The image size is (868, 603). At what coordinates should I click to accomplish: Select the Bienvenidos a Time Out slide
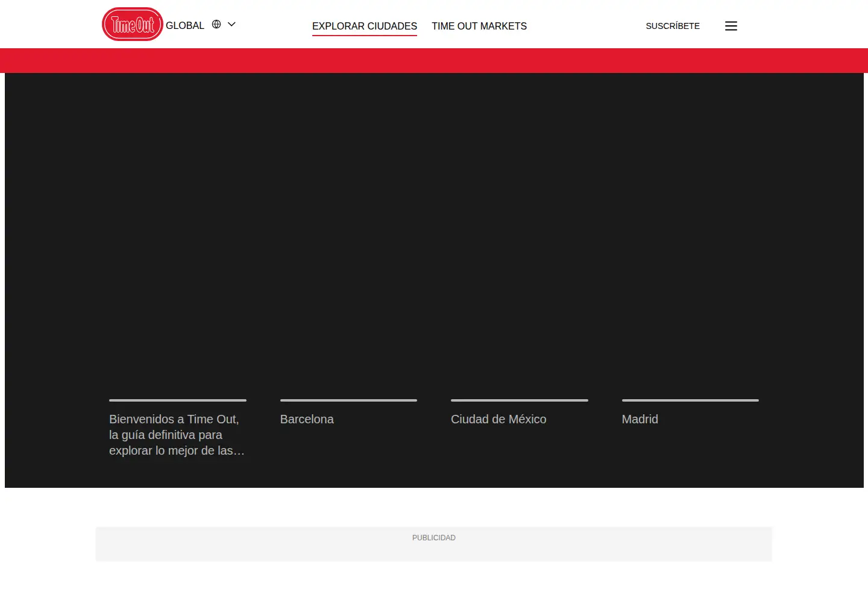pyautogui.click(x=177, y=435)
